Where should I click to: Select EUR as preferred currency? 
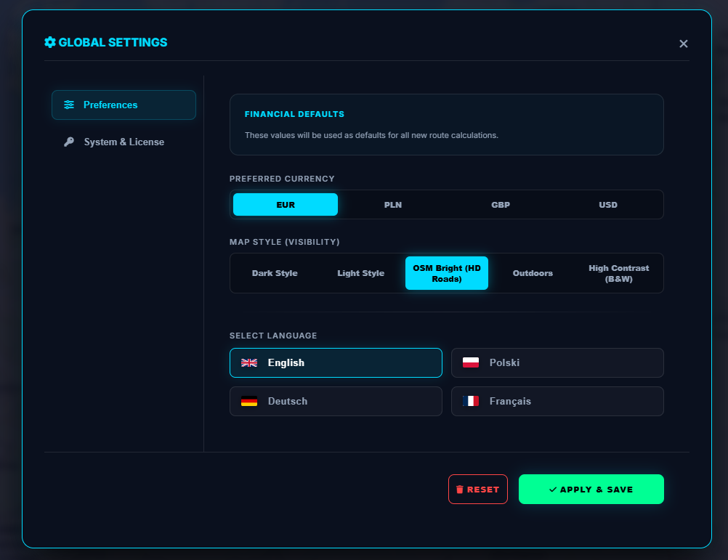pos(286,205)
